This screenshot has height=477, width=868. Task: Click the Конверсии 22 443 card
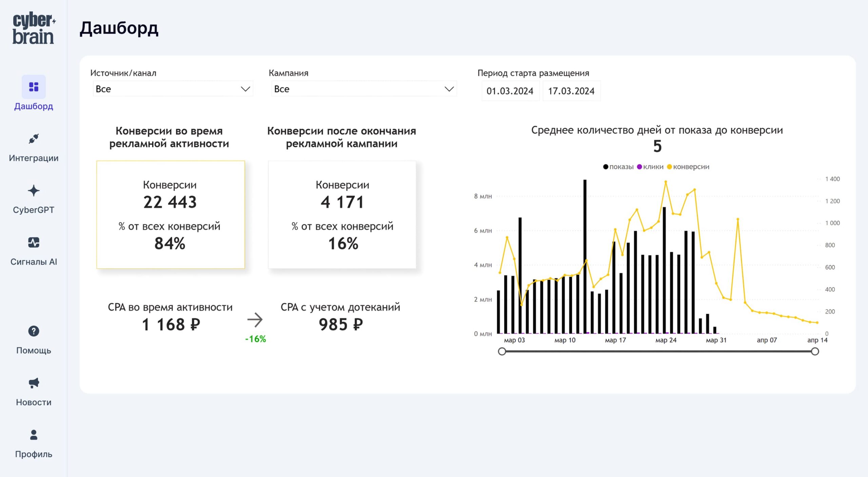pos(171,215)
